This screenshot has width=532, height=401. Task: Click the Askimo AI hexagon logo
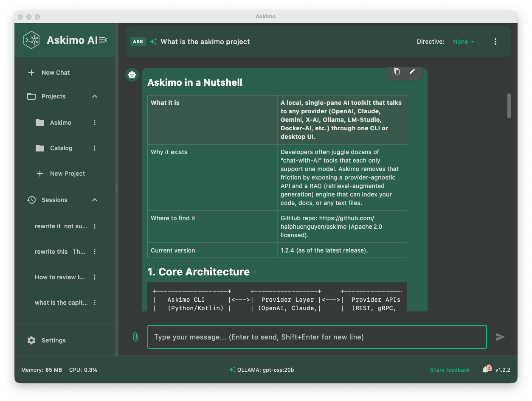[x=31, y=40]
